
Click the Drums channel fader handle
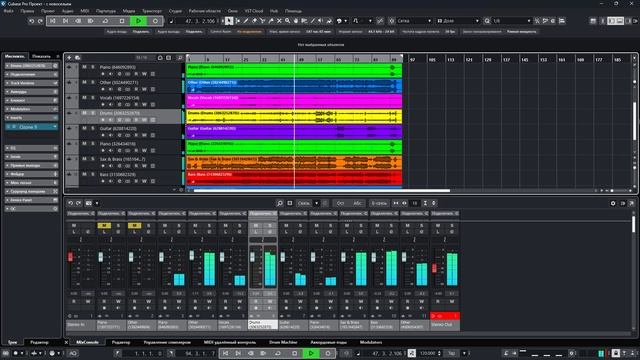click(x=252, y=256)
